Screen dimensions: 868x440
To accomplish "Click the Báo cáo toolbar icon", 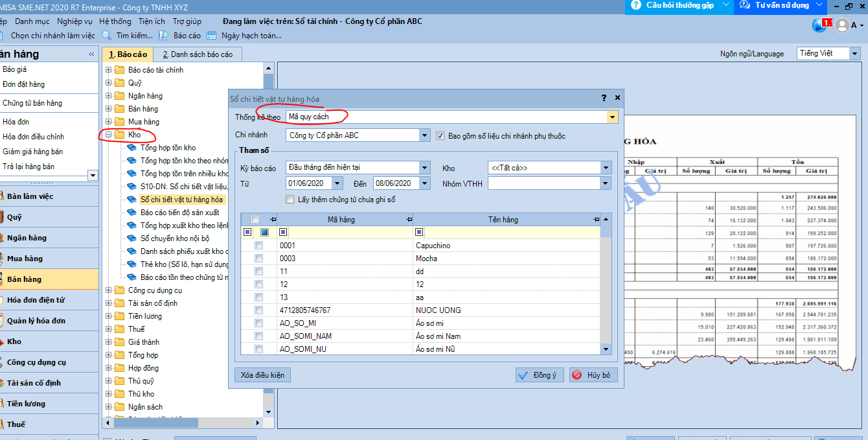I will pyautogui.click(x=165, y=36).
